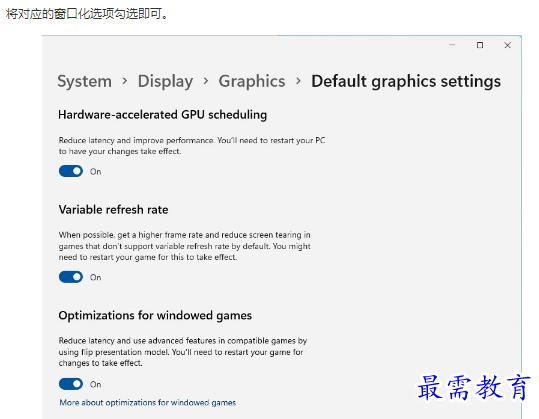Click the 'Reduce latency and improve performance' description
The width and height of the screenshot is (539, 419).
192,146
